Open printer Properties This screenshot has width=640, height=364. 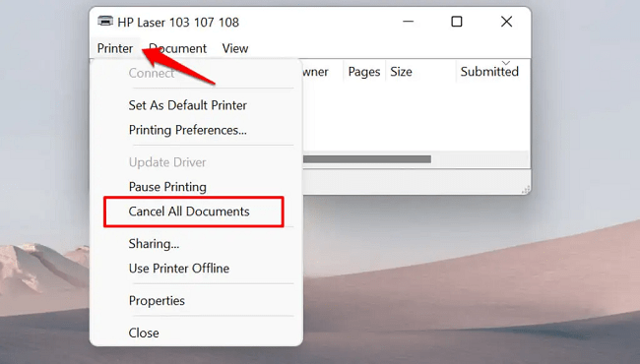click(157, 301)
